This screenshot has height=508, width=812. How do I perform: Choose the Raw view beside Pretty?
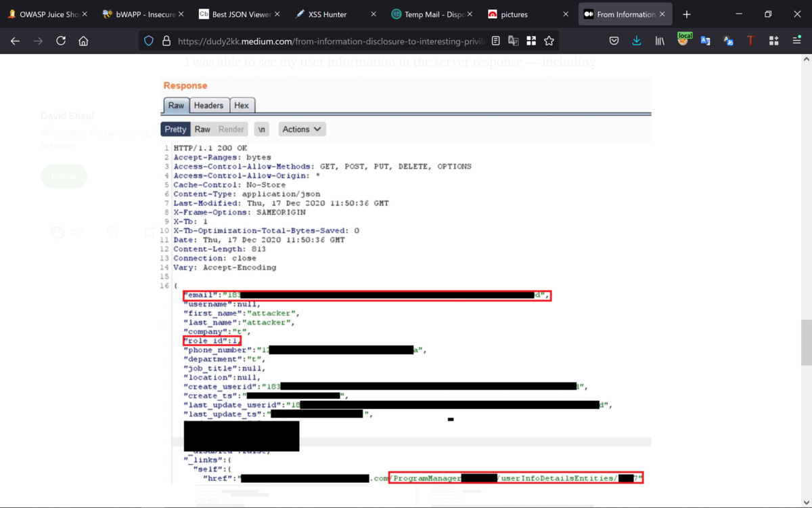[x=202, y=129]
